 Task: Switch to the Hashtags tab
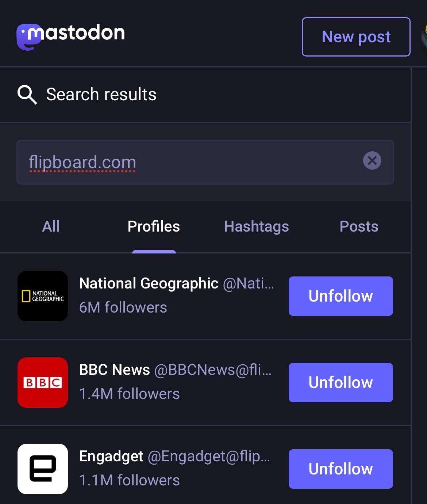click(256, 226)
